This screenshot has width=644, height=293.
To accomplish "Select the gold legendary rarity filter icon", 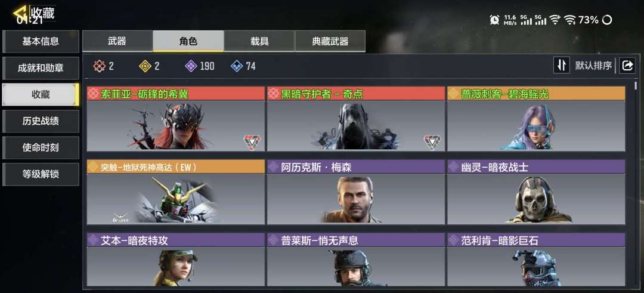I will pos(145,66).
